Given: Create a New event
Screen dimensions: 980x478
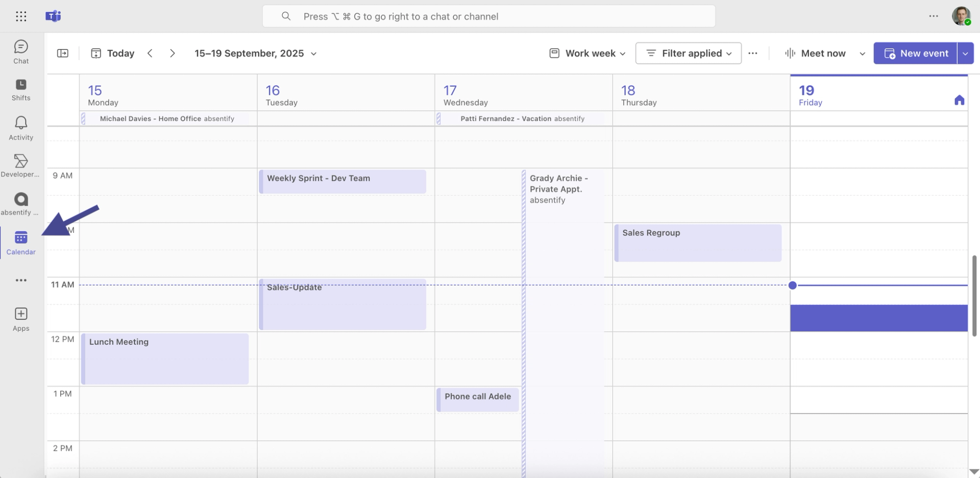Looking at the screenshot, I should [x=915, y=53].
